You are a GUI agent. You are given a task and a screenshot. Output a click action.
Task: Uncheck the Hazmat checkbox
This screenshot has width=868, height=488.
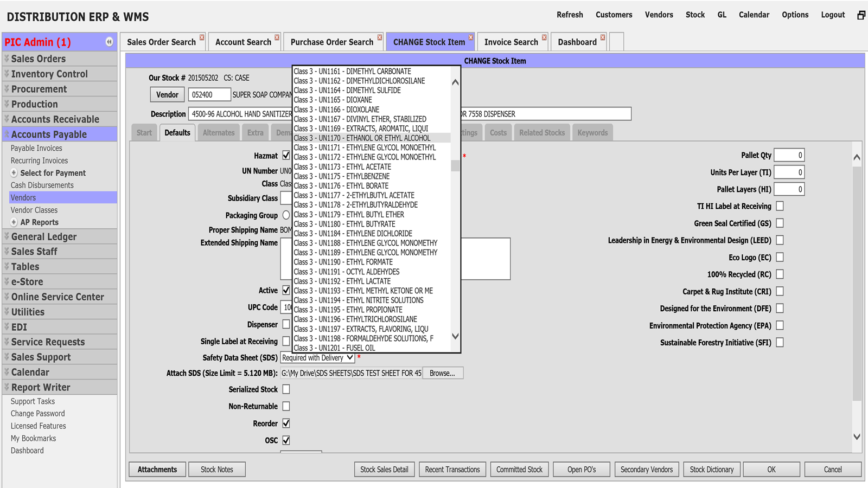point(286,156)
